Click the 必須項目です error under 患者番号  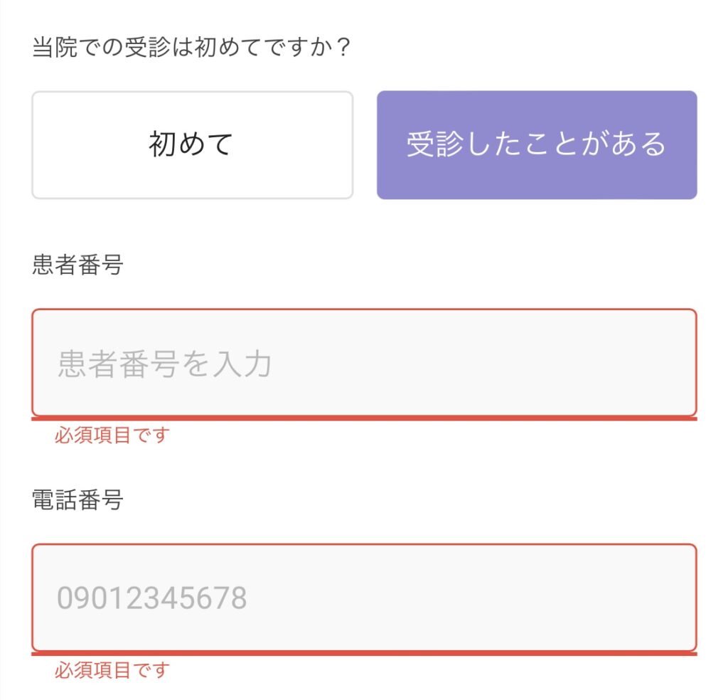pos(112,435)
